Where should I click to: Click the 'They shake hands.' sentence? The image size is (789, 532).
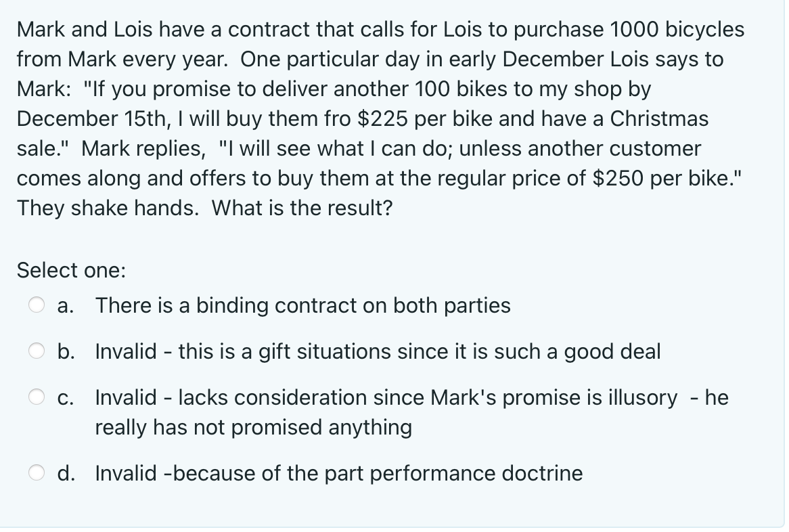click(x=108, y=208)
